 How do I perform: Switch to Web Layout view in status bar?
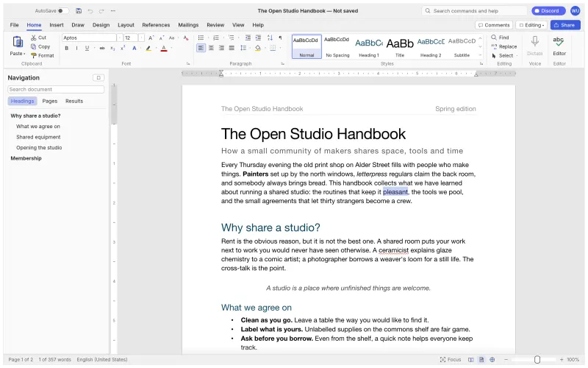click(492, 360)
